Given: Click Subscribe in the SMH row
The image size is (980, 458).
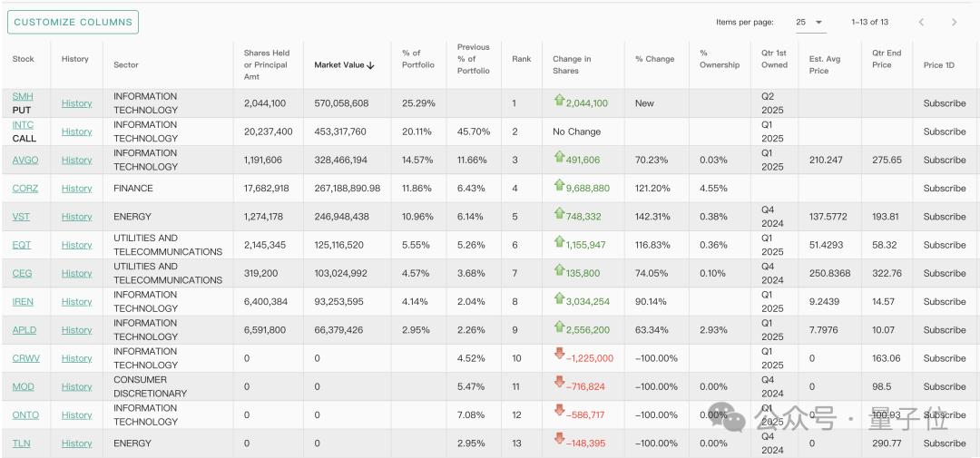Looking at the screenshot, I should point(945,103).
